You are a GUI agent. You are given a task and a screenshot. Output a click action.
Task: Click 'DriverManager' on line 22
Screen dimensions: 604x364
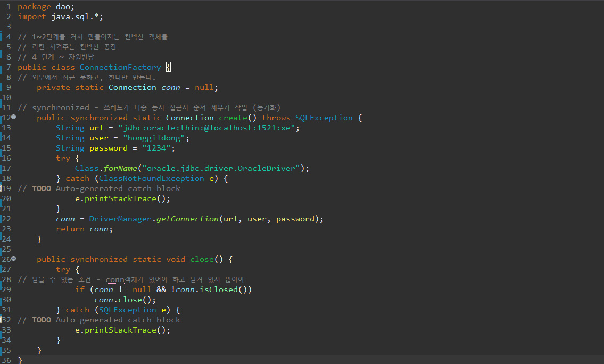(x=120, y=219)
